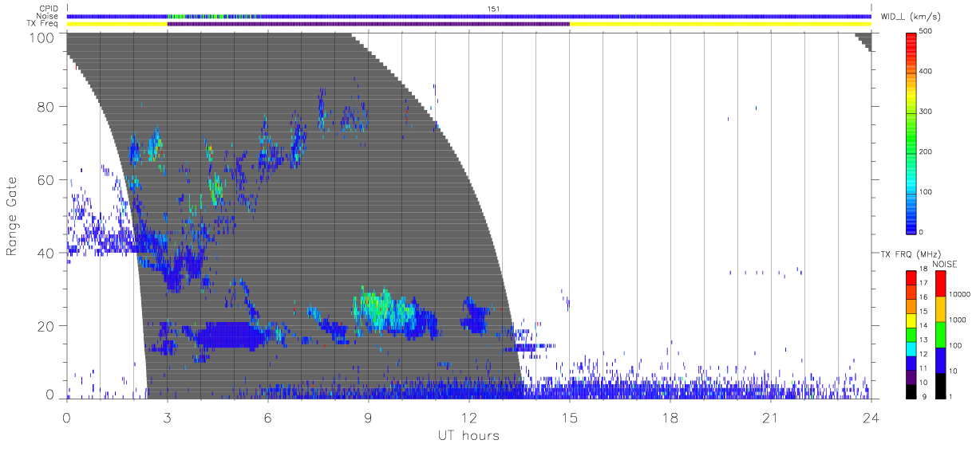
Task: Click the WID⊥ (km/s) colorbar title
Action: click(909, 17)
